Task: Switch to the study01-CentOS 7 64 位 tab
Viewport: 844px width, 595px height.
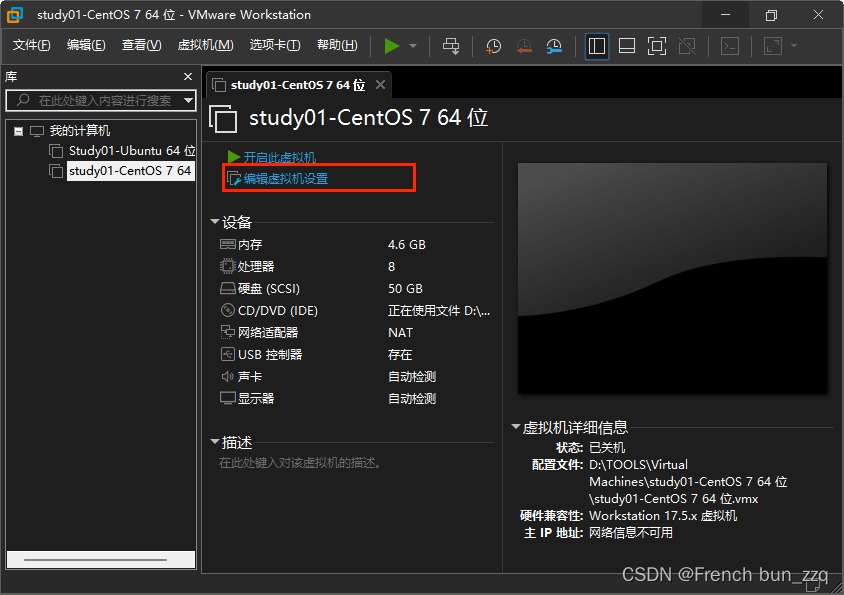Action: tap(298, 85)
